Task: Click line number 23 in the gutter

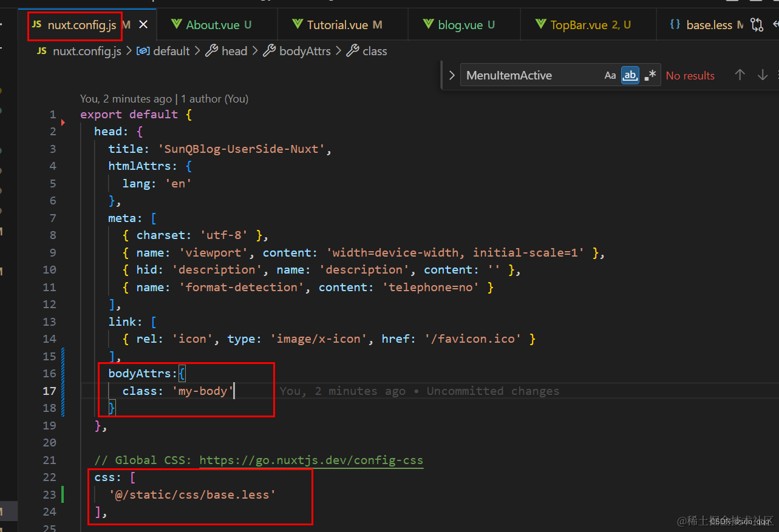Action: click(x=49, y=495)
